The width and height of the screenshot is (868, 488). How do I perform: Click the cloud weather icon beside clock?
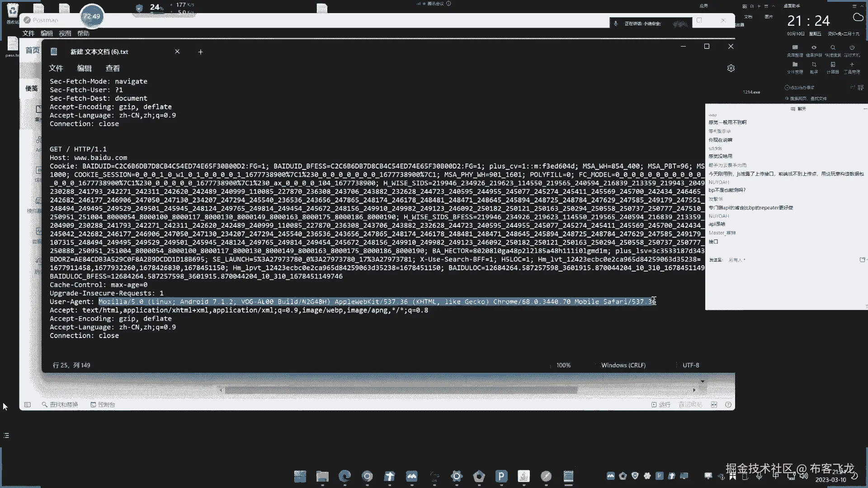click(858, 18)
